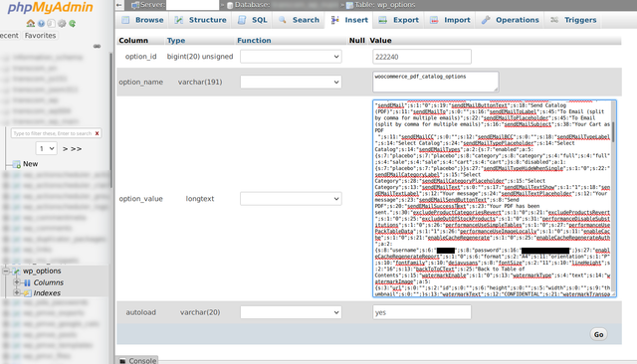Click the Column header text
Image resolution: width=637 pixels, height=364 pixels.
[x=133, y=41]
